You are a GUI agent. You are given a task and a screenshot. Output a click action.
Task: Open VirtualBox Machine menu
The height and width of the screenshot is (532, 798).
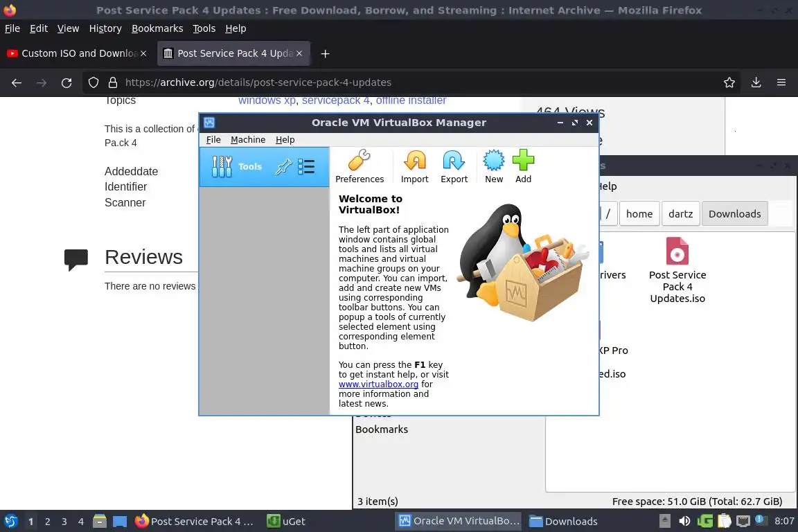point(248,139)
